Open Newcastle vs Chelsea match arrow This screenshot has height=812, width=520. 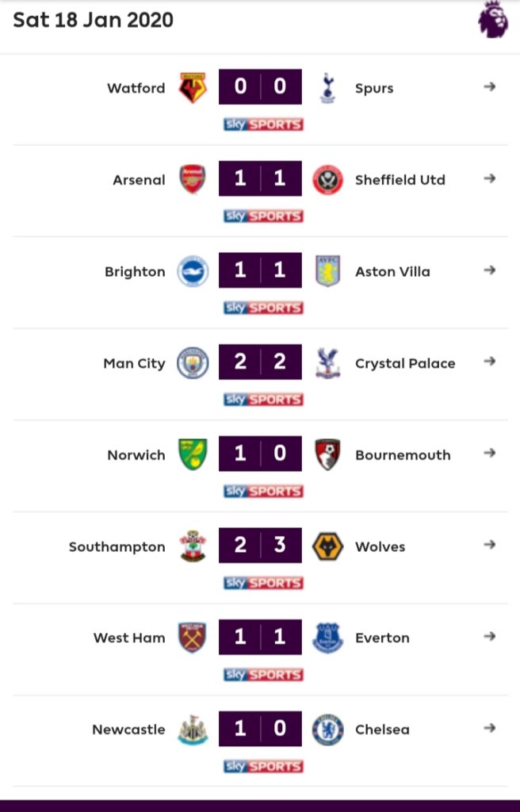point(490,729)
